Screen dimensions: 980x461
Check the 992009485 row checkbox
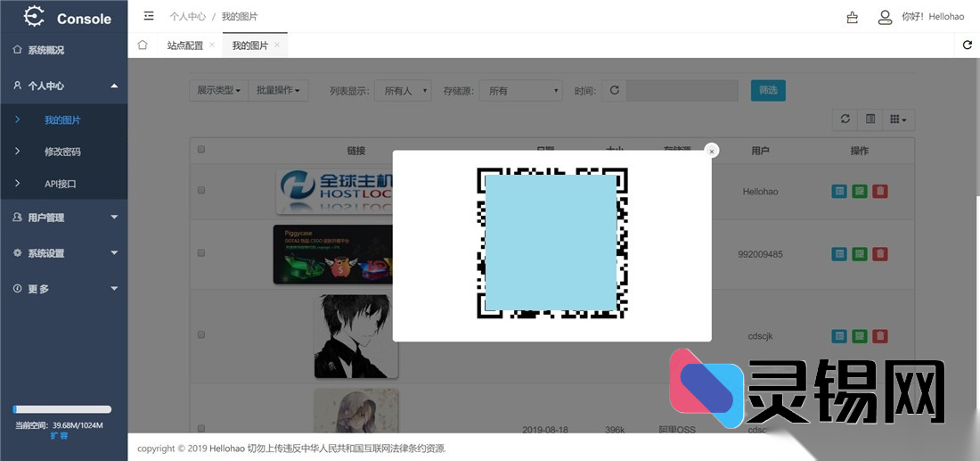(x=201, y=252)
